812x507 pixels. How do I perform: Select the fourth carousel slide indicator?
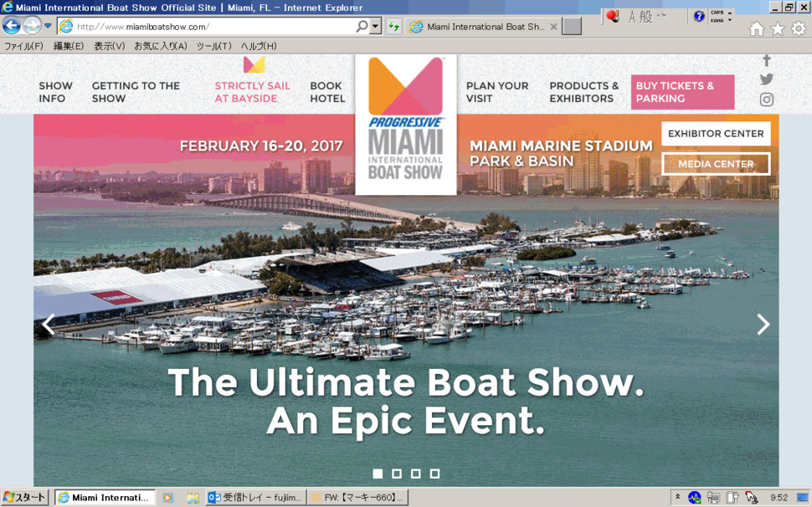[x=434, y=474]
